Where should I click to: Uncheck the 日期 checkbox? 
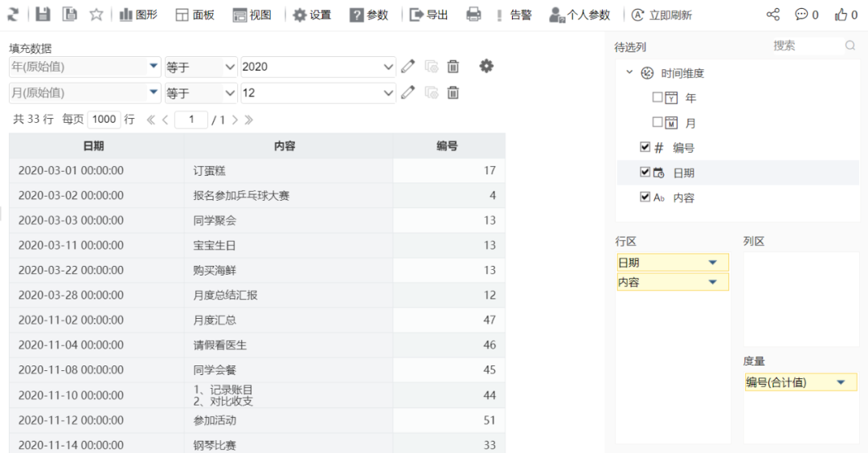point(645,172)
